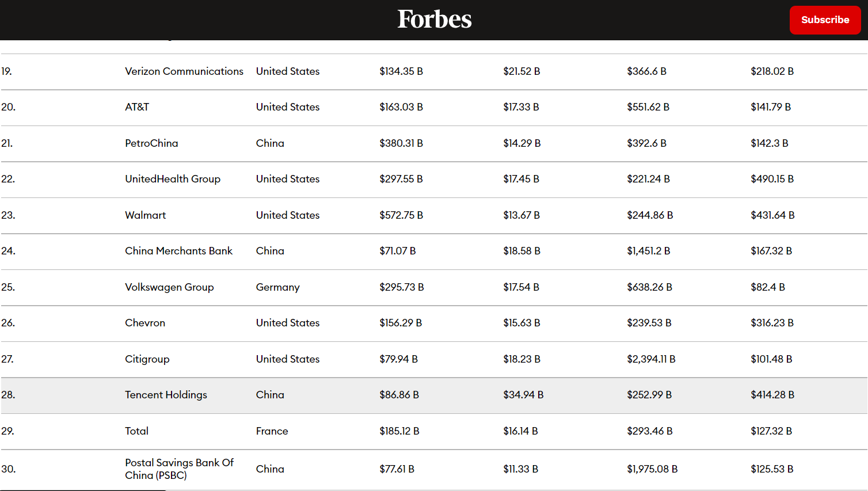
Task: Select Citigroup in the list
Action: [x=147, y=359]
